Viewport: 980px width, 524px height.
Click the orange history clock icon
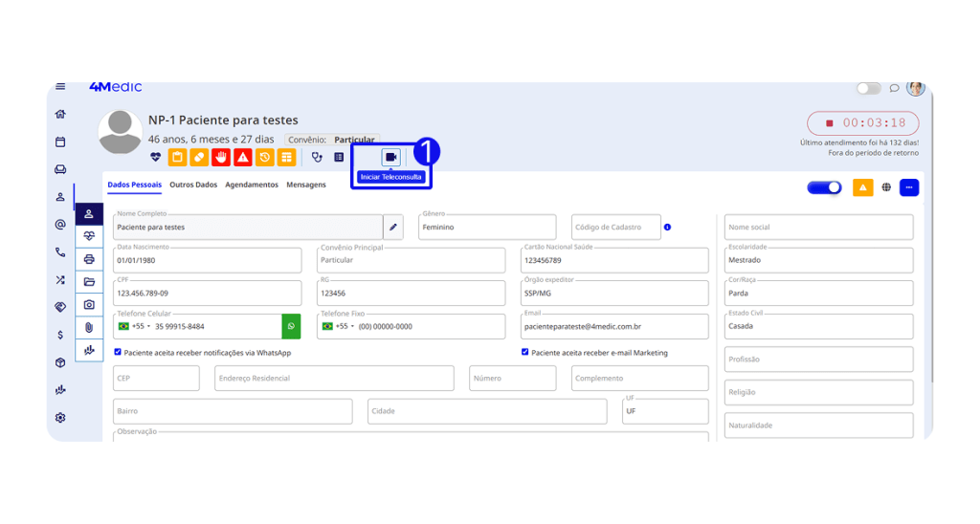point(264,158)
